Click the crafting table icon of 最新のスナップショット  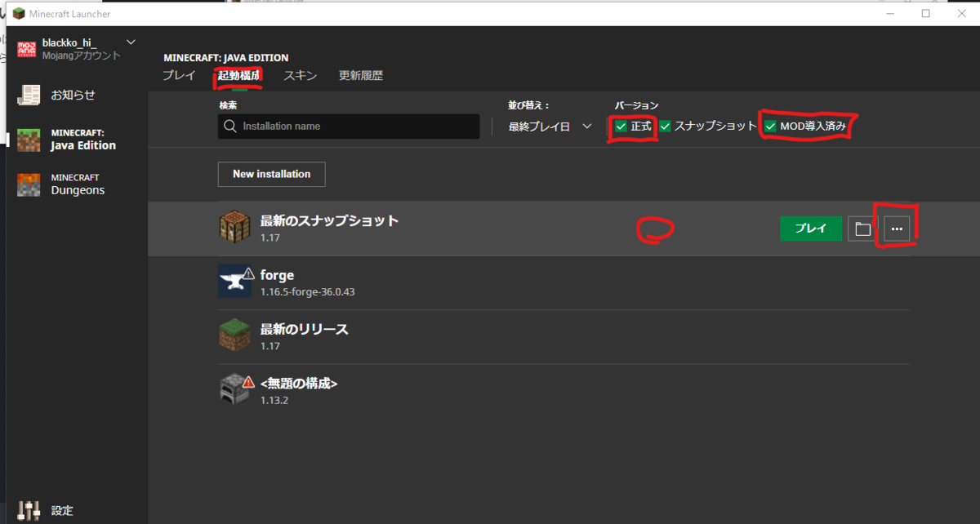pyautogui.click(x=235, y=228)
